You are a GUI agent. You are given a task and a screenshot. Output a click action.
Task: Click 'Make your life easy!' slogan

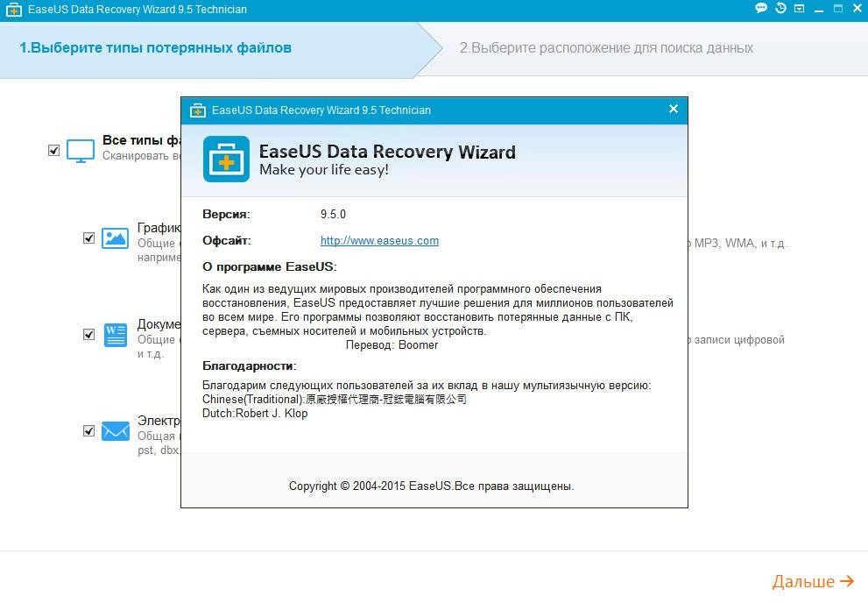click(x=324, y=170)
